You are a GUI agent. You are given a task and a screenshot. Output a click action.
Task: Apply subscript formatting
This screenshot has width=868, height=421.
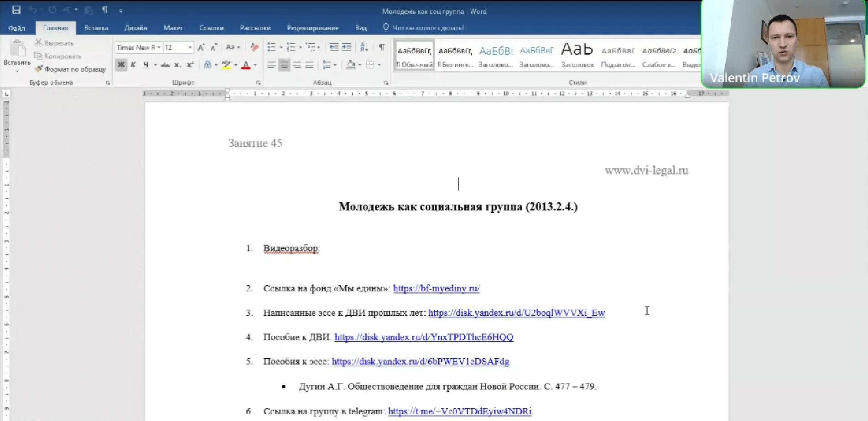point(178,65)
